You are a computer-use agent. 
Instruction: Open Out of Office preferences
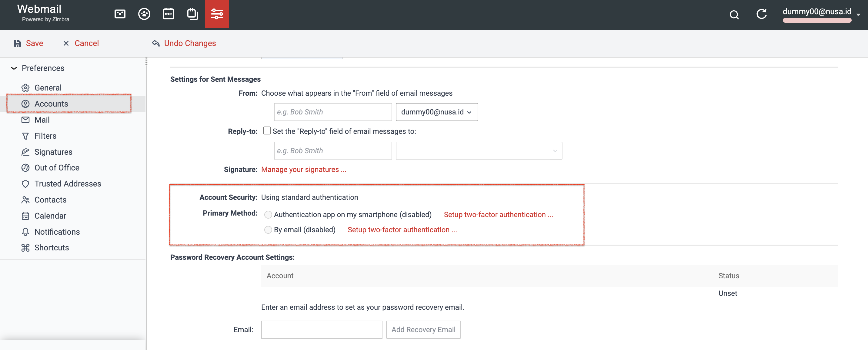[x=57, y=168]
